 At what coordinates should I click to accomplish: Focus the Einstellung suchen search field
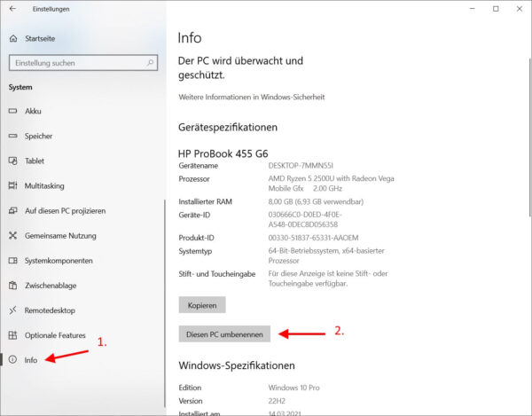pyautogui.click(x=83, y=63)
